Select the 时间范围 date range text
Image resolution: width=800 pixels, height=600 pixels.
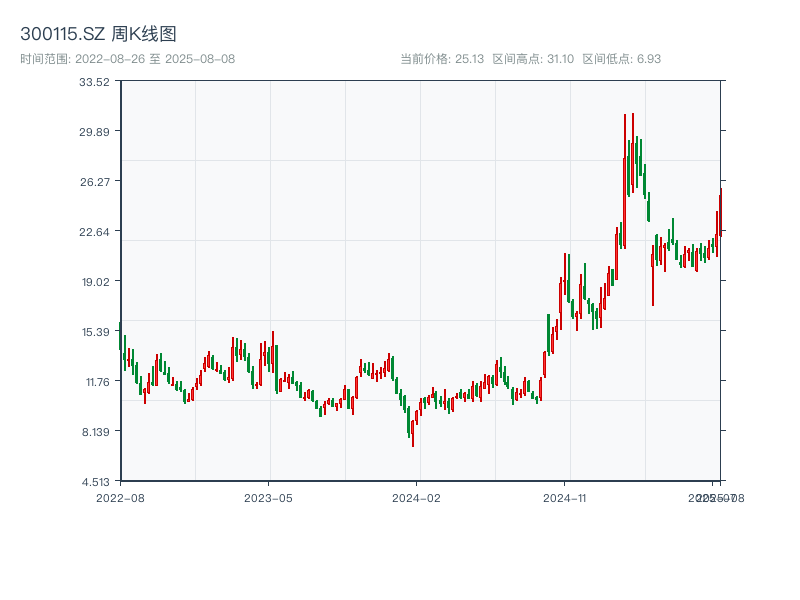(127, 59)
